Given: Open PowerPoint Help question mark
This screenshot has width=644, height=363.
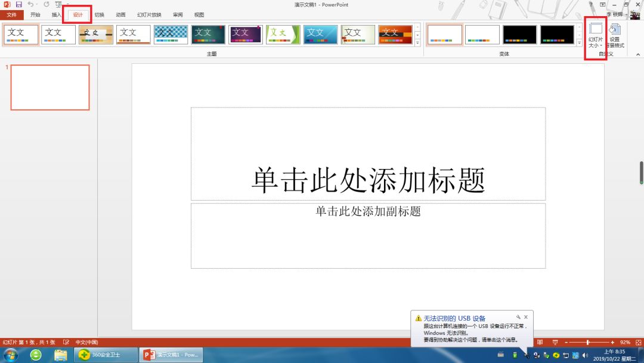Looking at the screenshot, I should [591, 5].
